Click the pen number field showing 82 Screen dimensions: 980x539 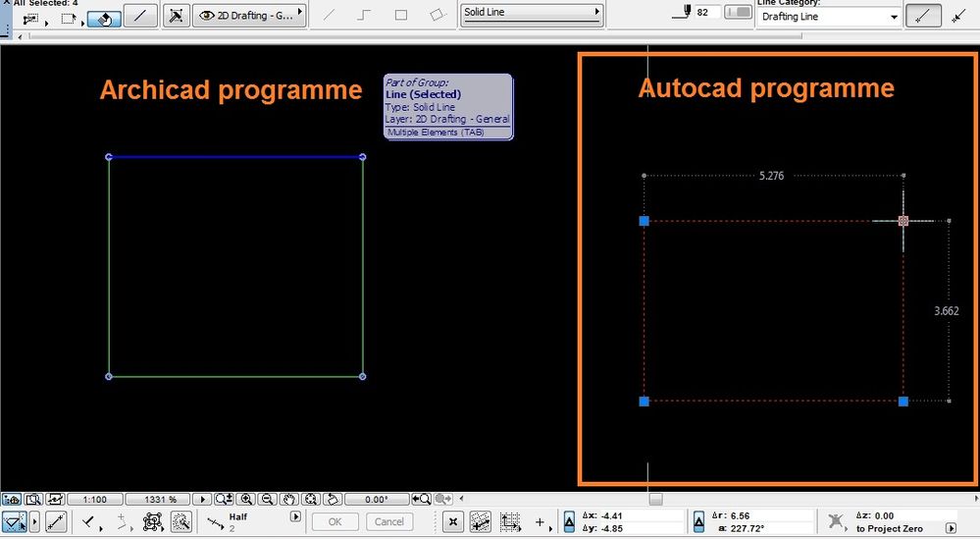pyautogui.click(x=707, y=12)
